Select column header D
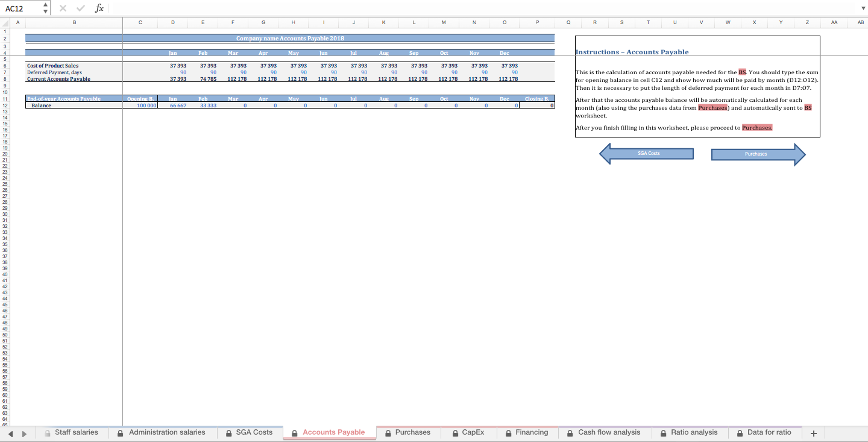The width and height of the screenshot is (868, 442). point(173,22)
